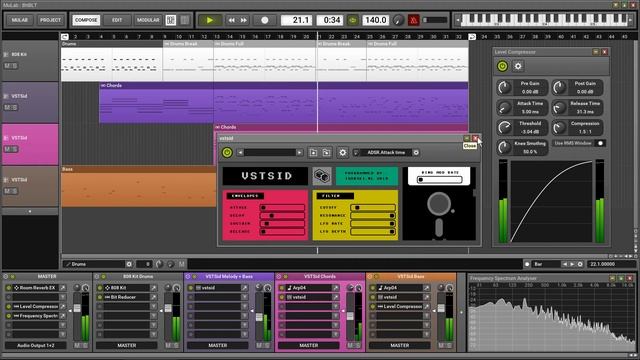Toggle power of Bit Reducer slot
Image resolution: width=640 pixels, height=360 pixels.
click(x=100, y=297)
